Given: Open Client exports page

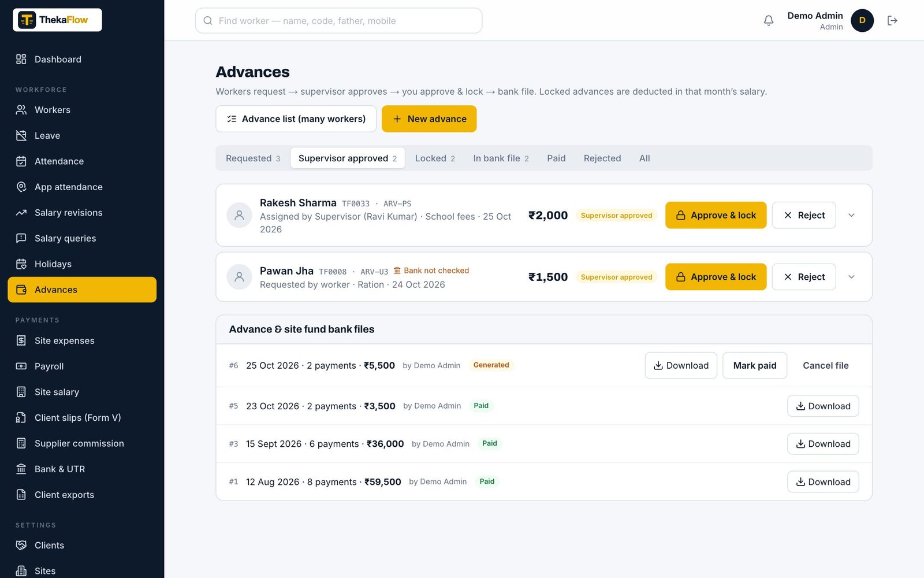Looking at the screenshot, I should (82, 495).
